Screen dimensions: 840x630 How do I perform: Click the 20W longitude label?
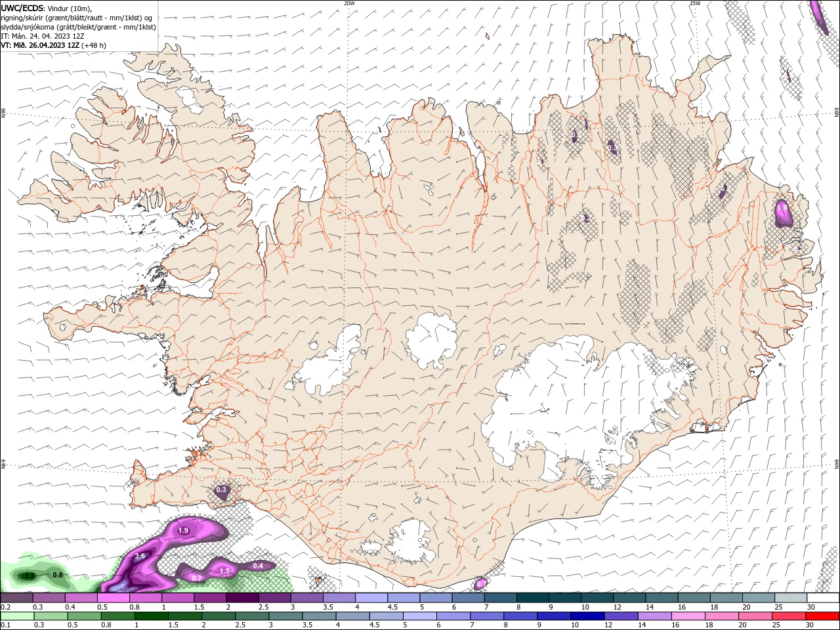pyautogui.click(x=349, y=3)
